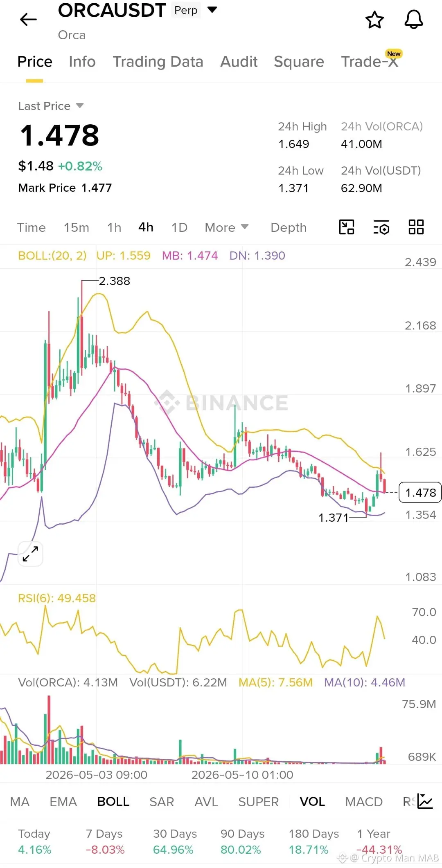Toggle the BOLL indicator
The width and height of the screenshot is (442, 868).
pyautogui.click(x=113, y=802)
